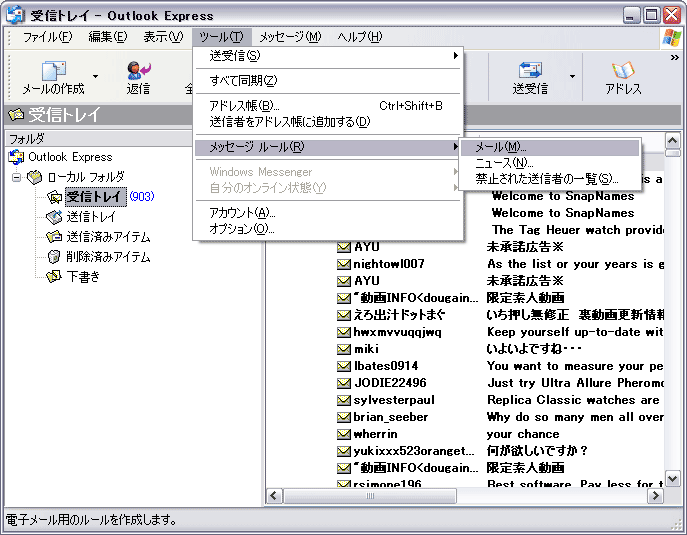Open the ヘルプ(H) menu
687x535 pixels.
pyautogui.click(x=360, y=37)
